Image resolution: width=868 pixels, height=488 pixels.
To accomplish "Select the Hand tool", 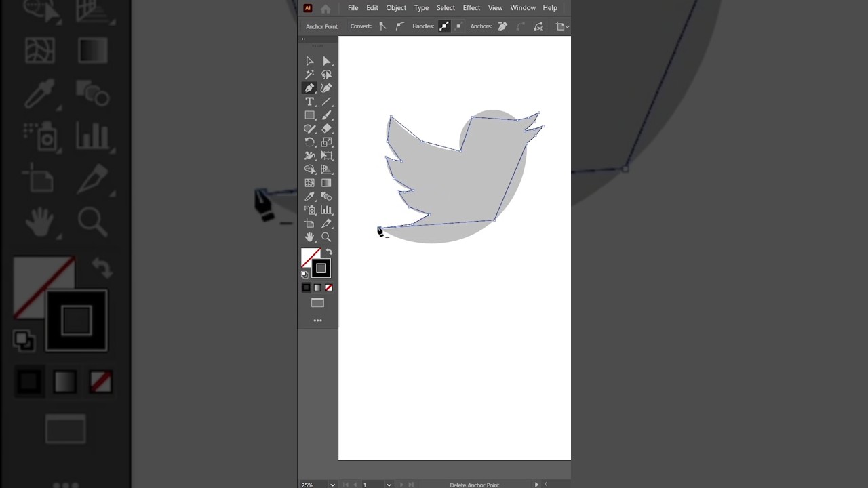I will pos(309,237).
